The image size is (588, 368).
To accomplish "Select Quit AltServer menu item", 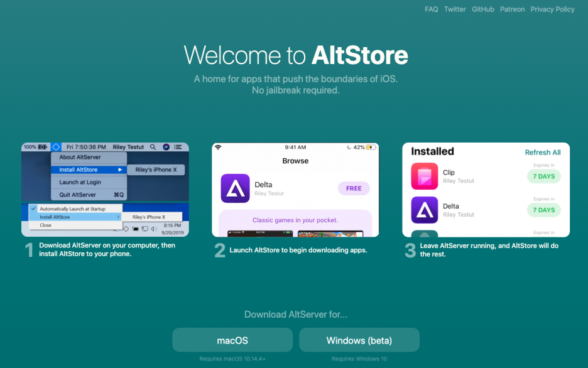I will pyautogui.click(x=89, y=195).
